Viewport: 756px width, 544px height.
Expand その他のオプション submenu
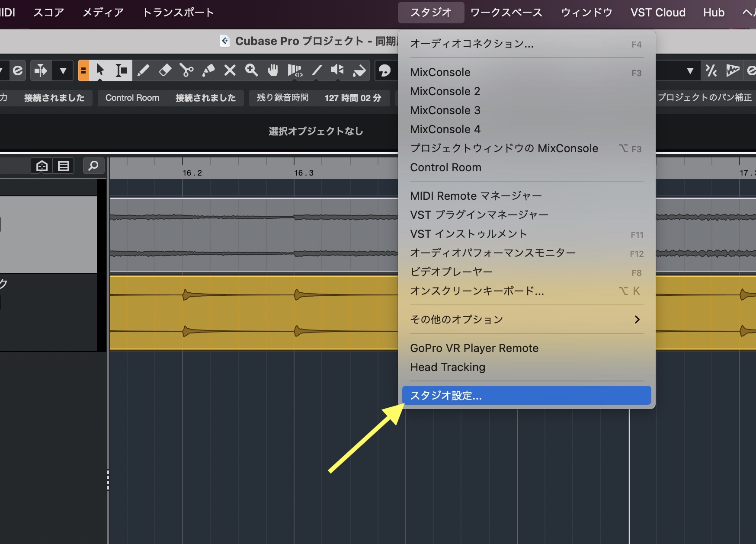point(526,320)
